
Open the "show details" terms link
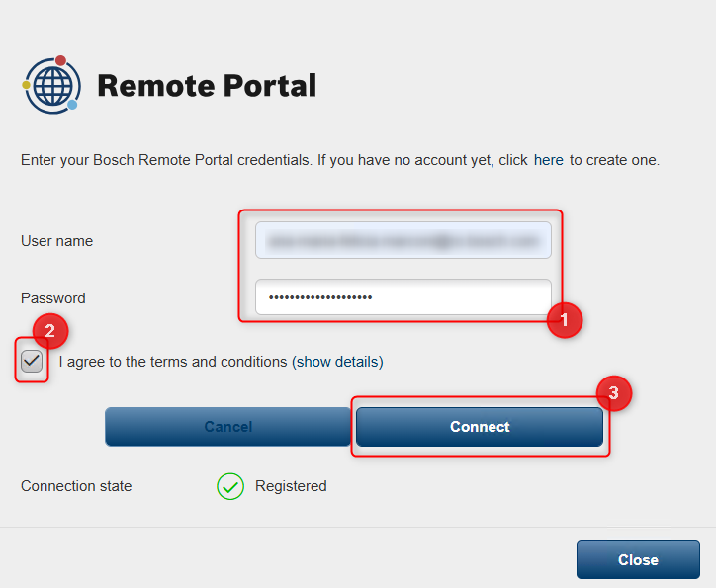pos(337,362)
